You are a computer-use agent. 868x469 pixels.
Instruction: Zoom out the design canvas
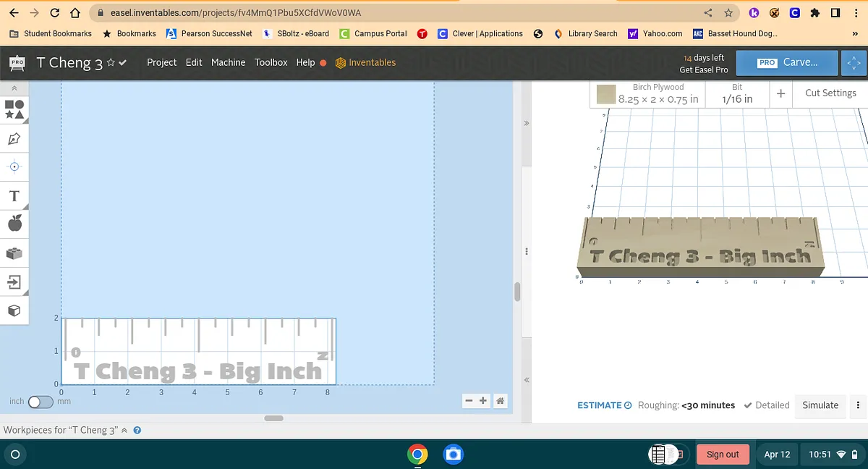[469, 400]
